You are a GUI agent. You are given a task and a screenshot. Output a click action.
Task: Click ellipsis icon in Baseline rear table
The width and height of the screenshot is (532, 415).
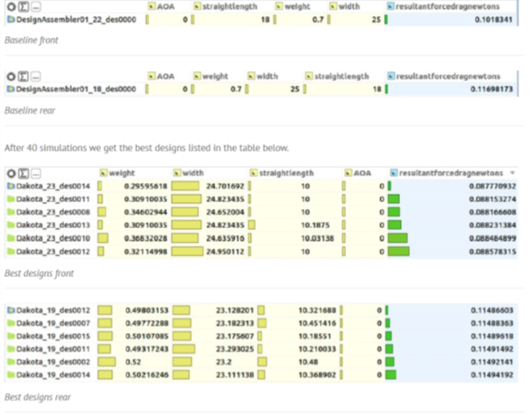36,77
